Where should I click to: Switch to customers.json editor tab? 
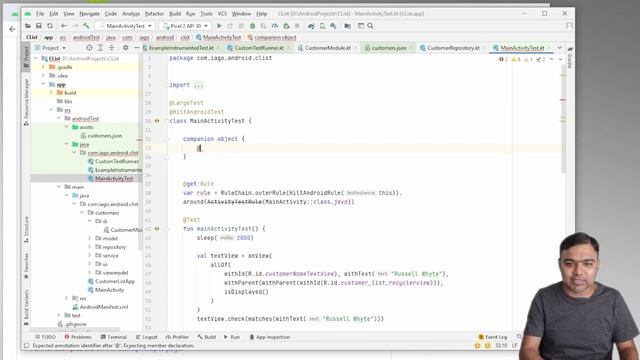point(389,48)
